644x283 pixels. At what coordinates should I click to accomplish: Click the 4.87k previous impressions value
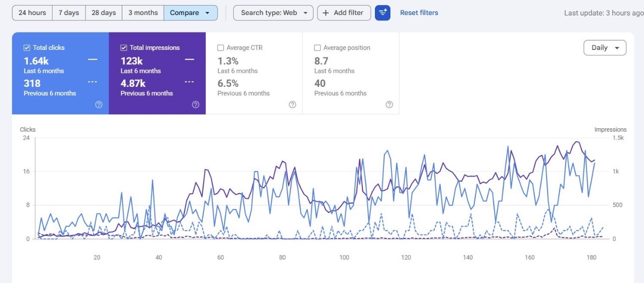click(133, 83)
